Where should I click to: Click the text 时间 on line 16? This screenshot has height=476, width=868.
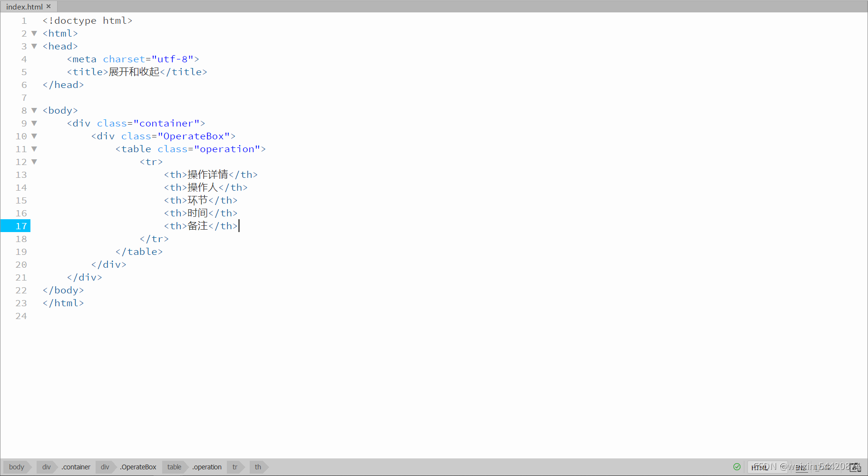(x=198, y=213)
